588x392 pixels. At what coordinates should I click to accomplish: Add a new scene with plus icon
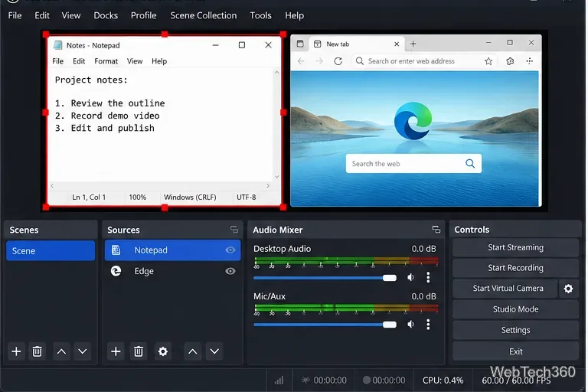(x=16, y=351)
